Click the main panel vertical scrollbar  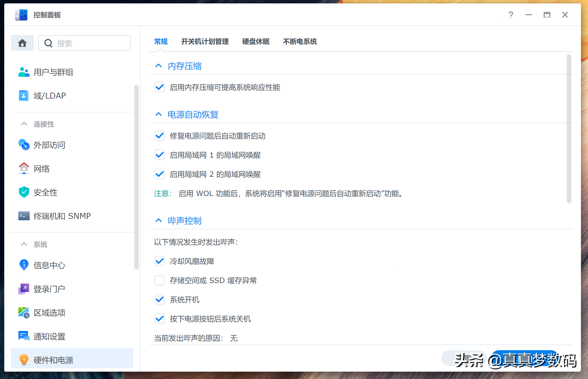[x=569, y=129]
